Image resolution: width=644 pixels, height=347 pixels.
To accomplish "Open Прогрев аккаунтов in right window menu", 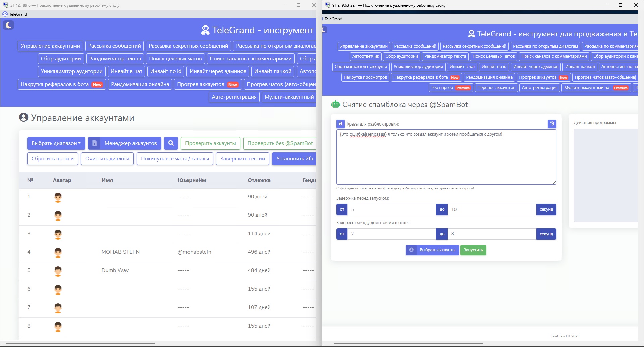I will [543, 77].
